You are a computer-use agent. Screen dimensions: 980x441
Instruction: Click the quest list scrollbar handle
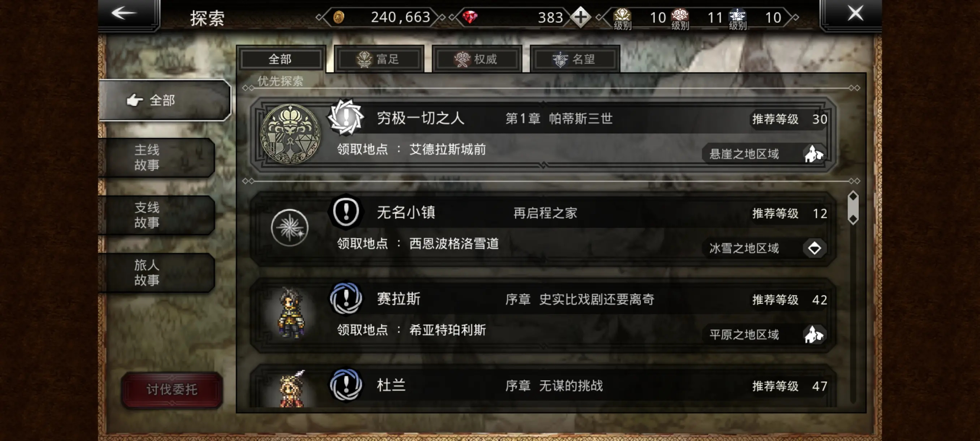[x=853, y=207]
